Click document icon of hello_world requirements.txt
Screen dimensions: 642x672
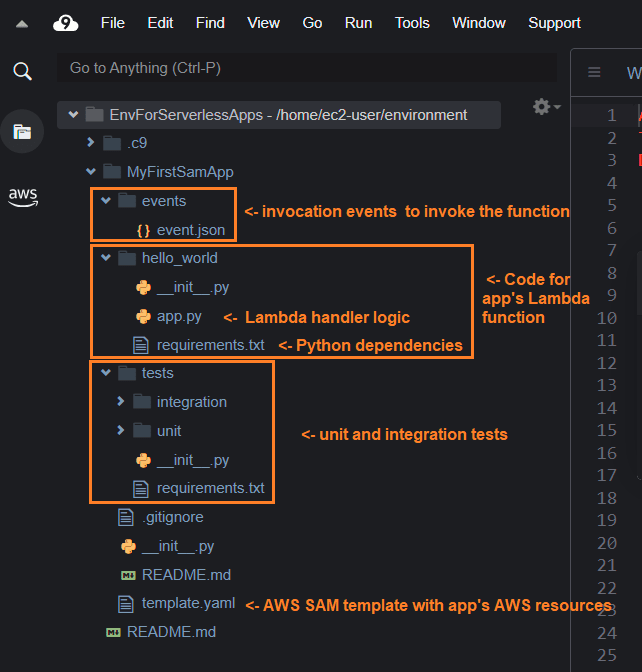tap(141, 345)
